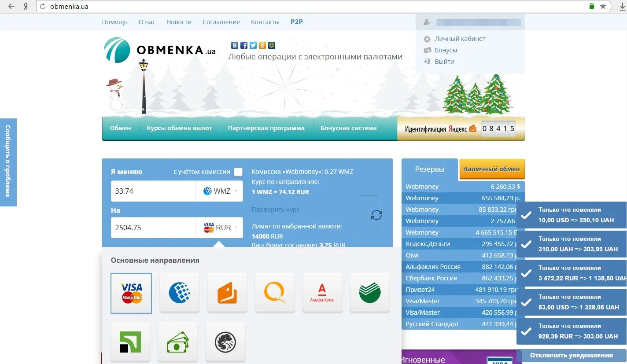
Task: Select the Russian Standard bank tile
Action: 225,342
